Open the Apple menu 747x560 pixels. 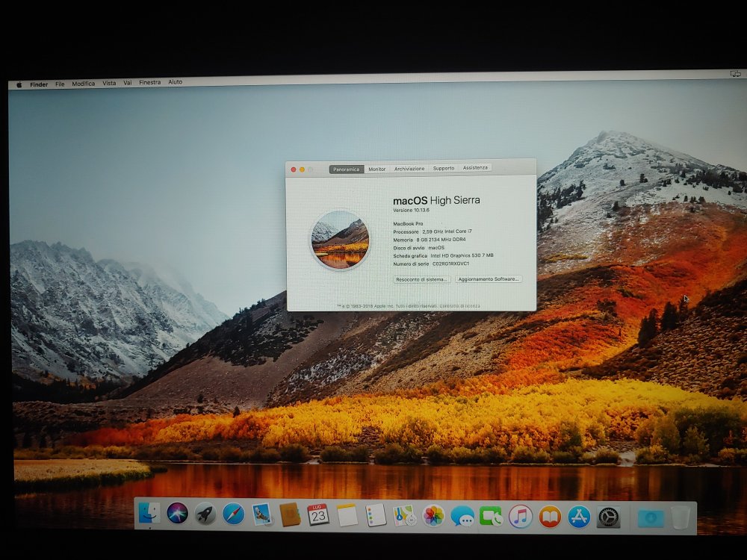coord(19,84)
